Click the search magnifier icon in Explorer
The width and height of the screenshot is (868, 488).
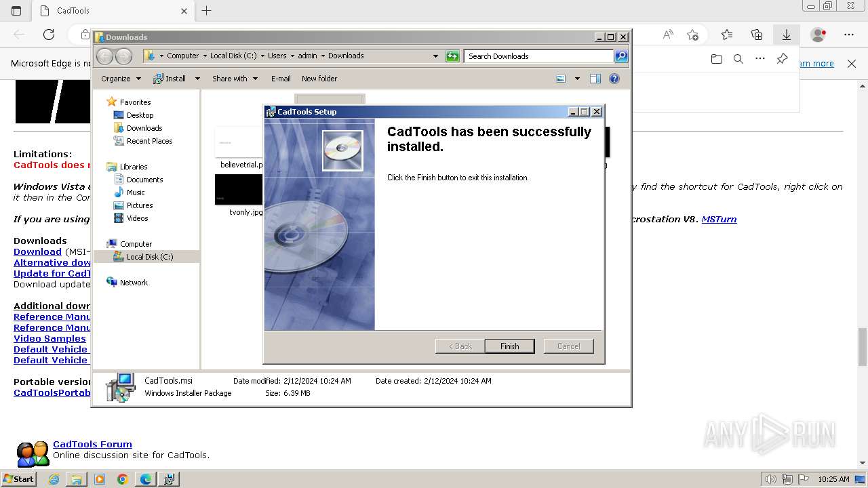[x=621, y=56]
